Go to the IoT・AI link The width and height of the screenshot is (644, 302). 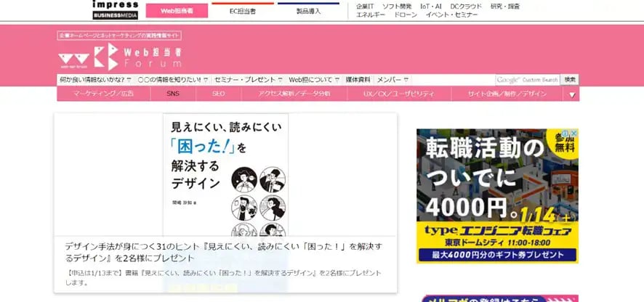[x=431, y=6]
